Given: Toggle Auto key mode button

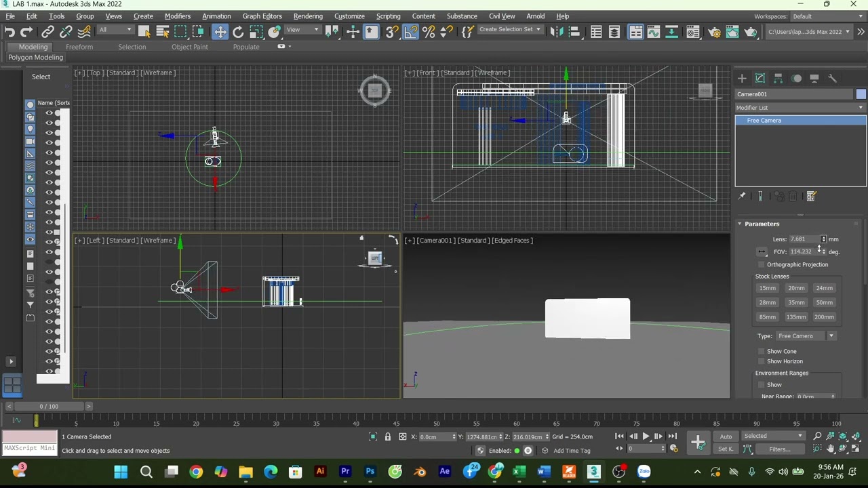Looking at the screenshot, I should pyautogui.click(x=726, y=436).
